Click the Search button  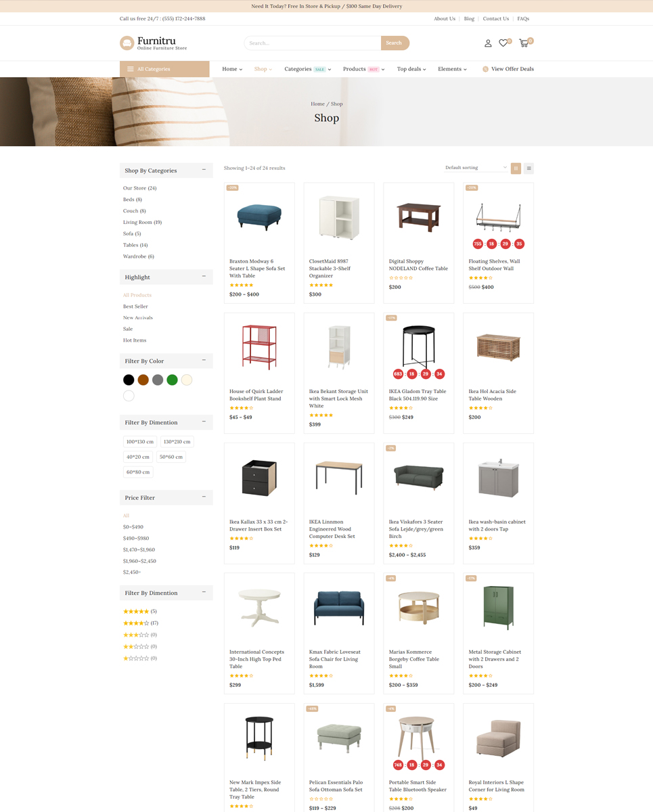[x=395, y=43]
